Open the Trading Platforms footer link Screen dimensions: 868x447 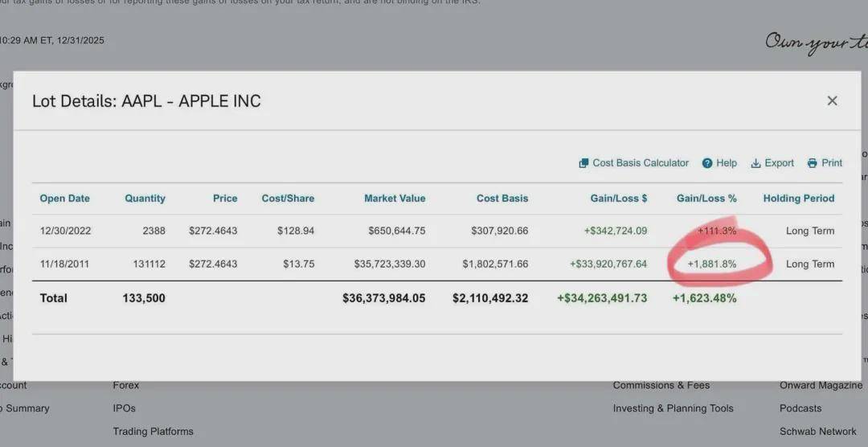[153, 432]
